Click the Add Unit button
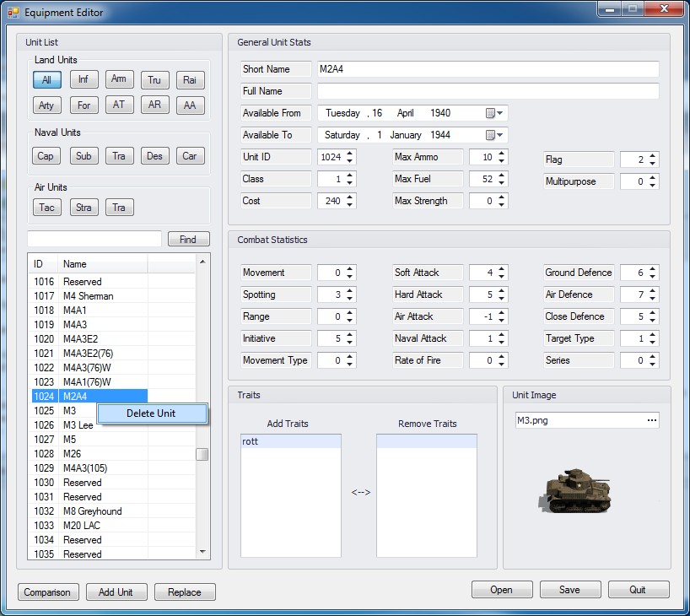The height and width of the screenshot is (616, 690). click(x=116, y=592)
